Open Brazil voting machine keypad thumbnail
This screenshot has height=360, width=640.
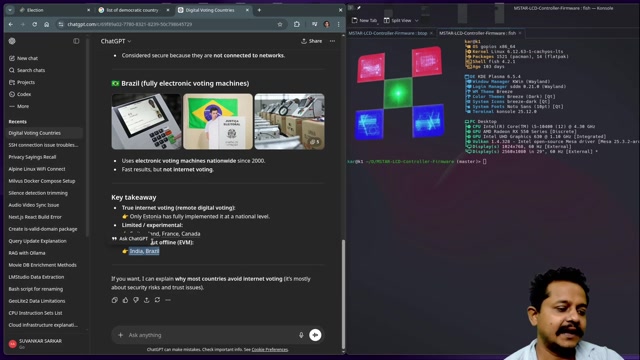pos(146,121)
